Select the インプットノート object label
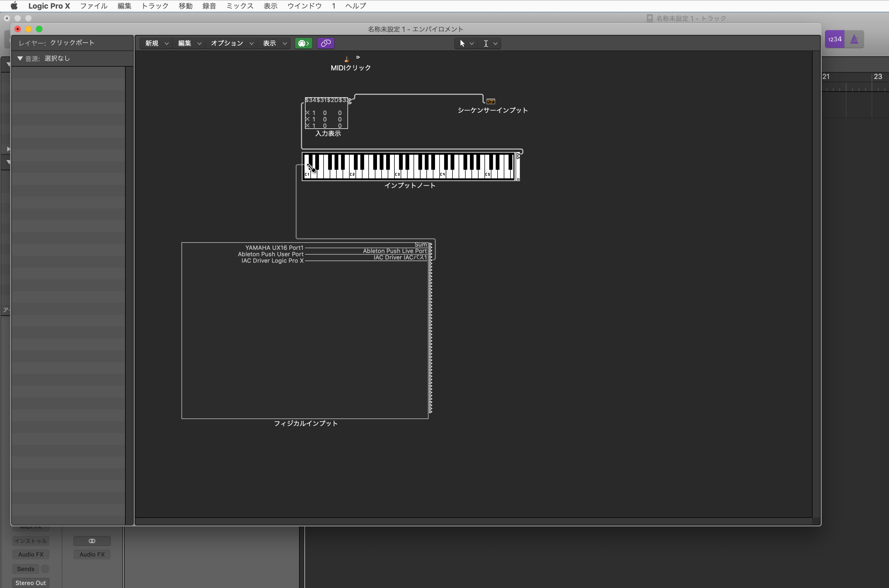Screen dimensions: 889x588 click(410, 185)
